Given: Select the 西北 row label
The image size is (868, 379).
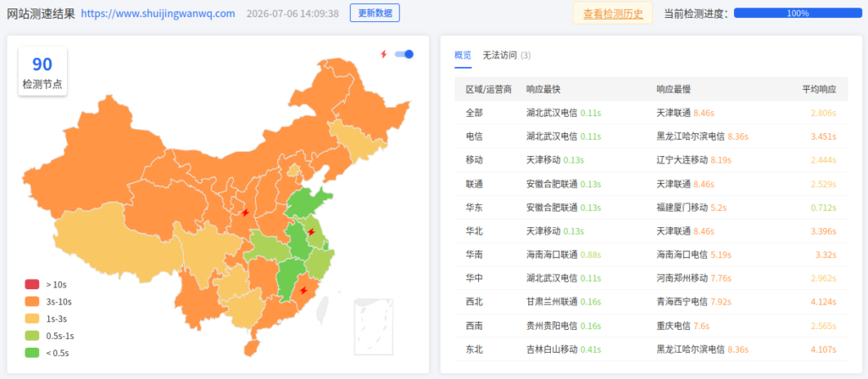Looking at the screenshot, I should [x=475, y=302].
